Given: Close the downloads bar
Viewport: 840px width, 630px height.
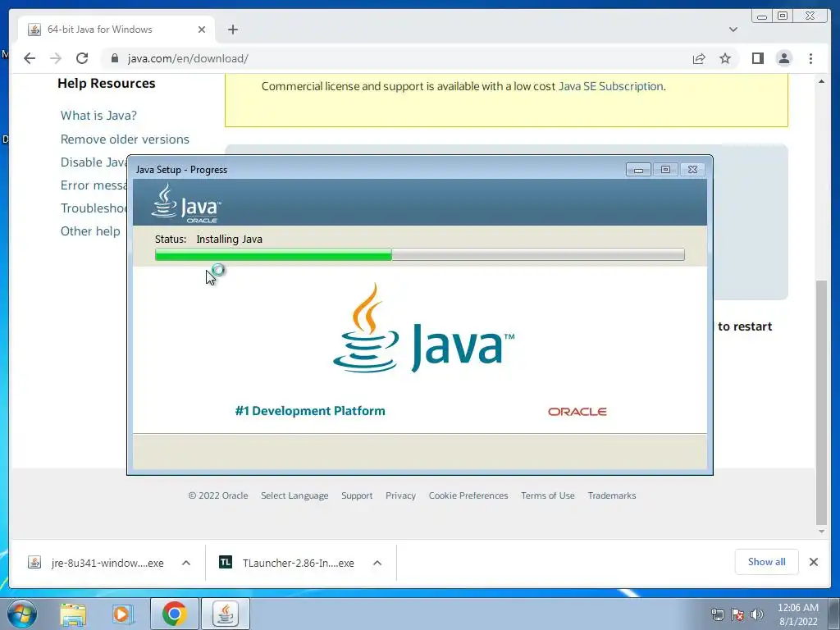Looking at the screenshot, I should 813,562.
